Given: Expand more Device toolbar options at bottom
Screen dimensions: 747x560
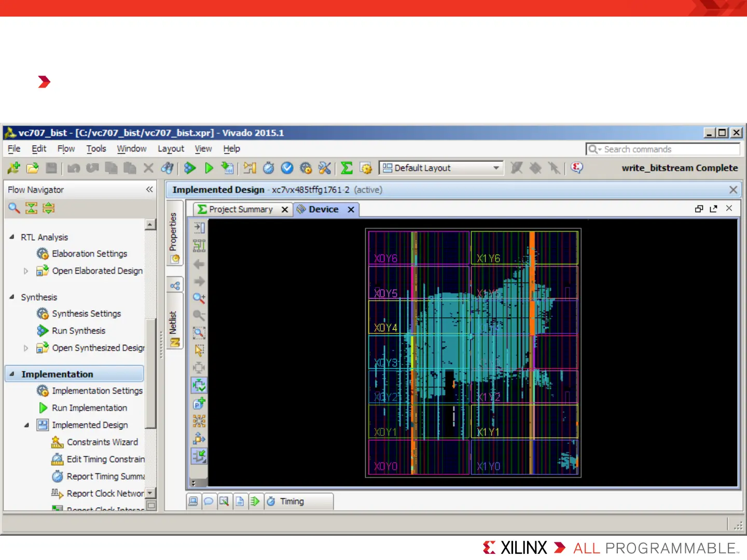Looking at the screenshot, I should click(x=193, y=483).
